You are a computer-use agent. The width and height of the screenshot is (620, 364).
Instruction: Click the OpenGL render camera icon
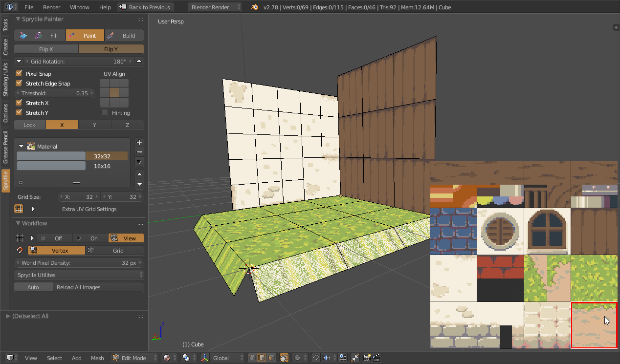pyautogui.click(x=367, y=358)
